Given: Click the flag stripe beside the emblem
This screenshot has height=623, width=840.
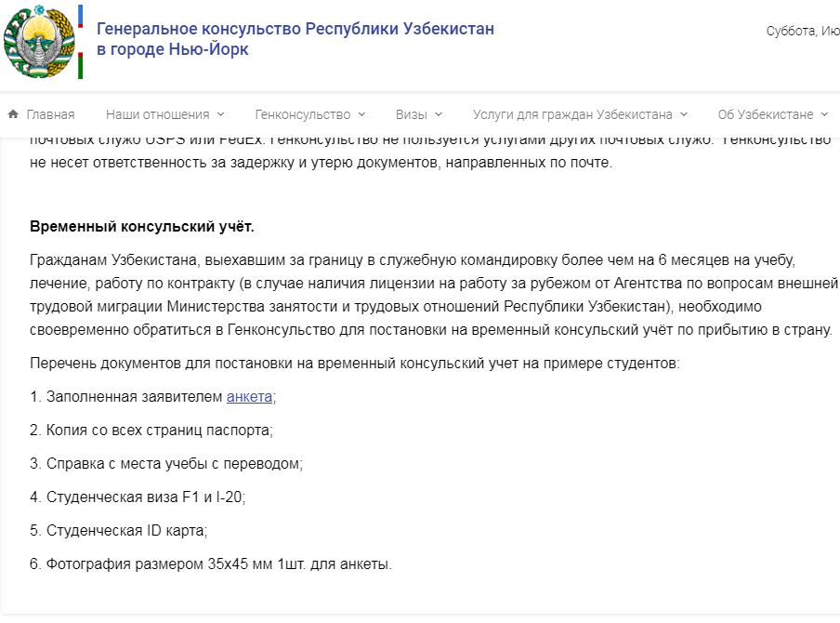Looking at the screenshot, I should click(x=80, y=42).
